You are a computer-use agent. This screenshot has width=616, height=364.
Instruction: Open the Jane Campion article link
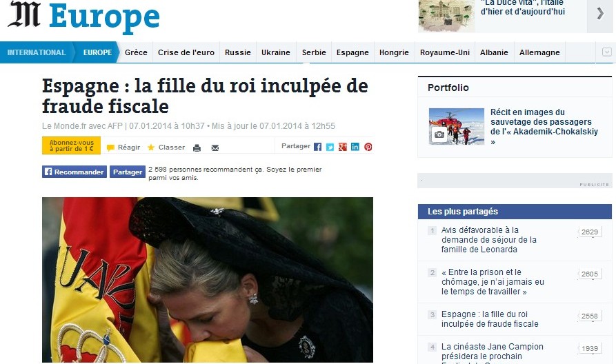(492, 352)
